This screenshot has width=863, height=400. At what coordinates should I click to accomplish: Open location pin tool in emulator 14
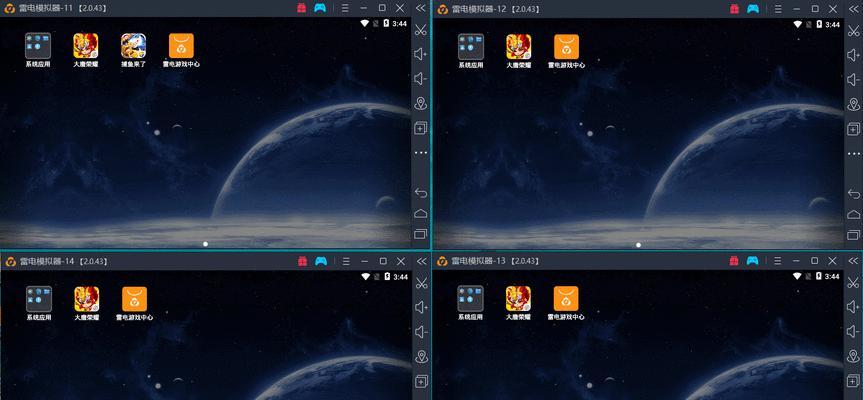[422, 357]
